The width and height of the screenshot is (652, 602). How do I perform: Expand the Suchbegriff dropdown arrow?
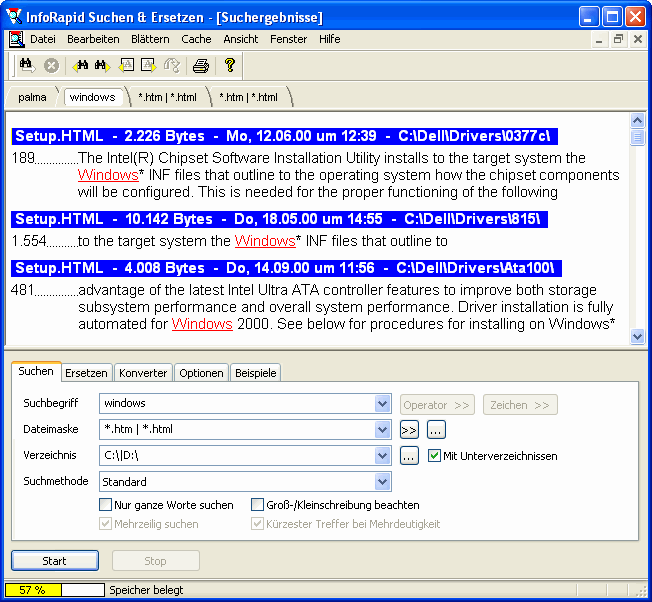382,404
